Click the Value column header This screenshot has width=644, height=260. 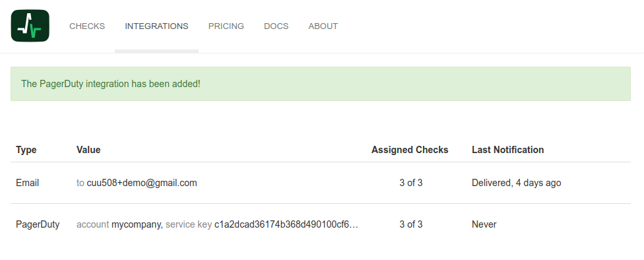click(x=88, y=150)
